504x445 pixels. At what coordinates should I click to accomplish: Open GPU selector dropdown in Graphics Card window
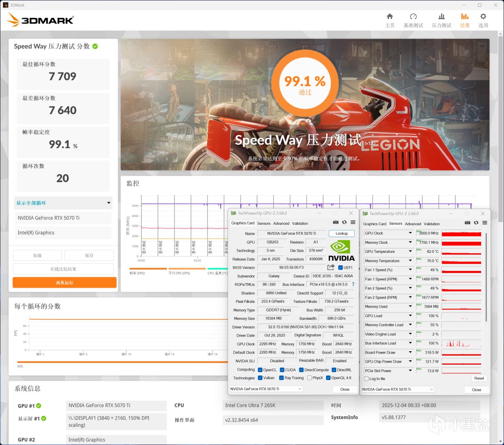266,389
